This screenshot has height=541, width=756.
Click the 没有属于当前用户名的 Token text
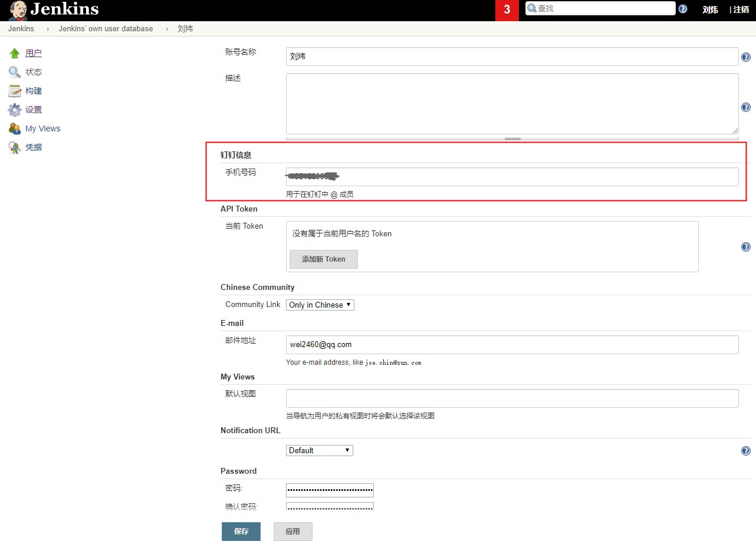tap(342, 234)
